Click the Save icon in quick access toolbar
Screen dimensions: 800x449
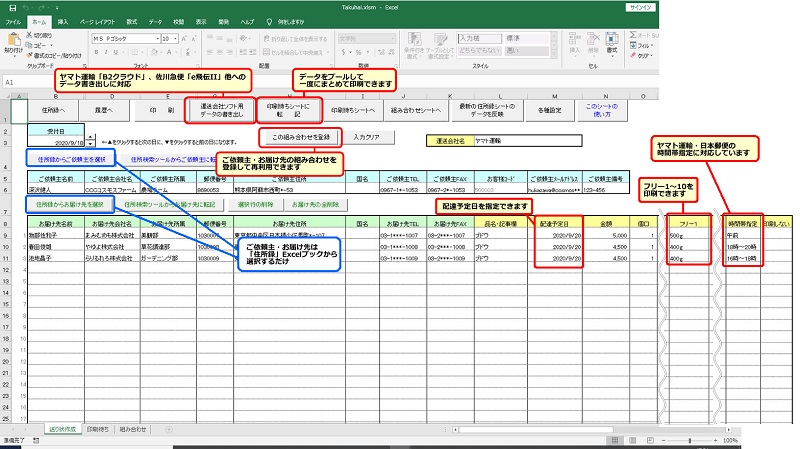(9, 6)
